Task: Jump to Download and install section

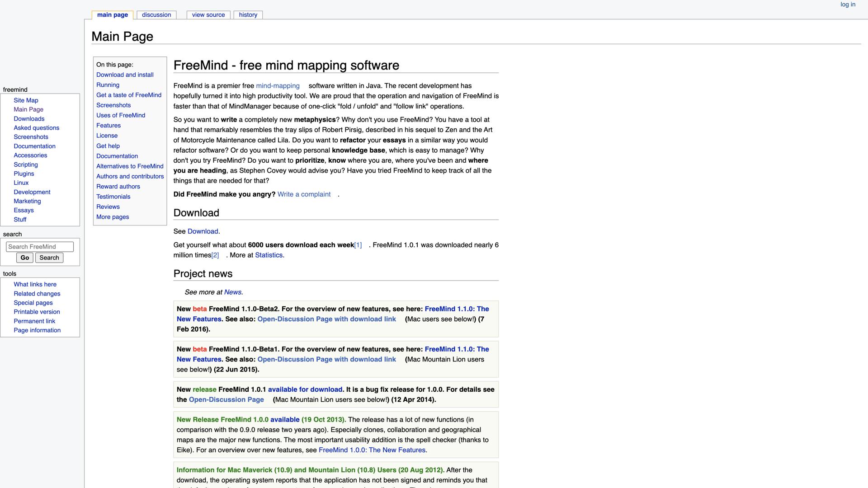Action: point(125,75)
